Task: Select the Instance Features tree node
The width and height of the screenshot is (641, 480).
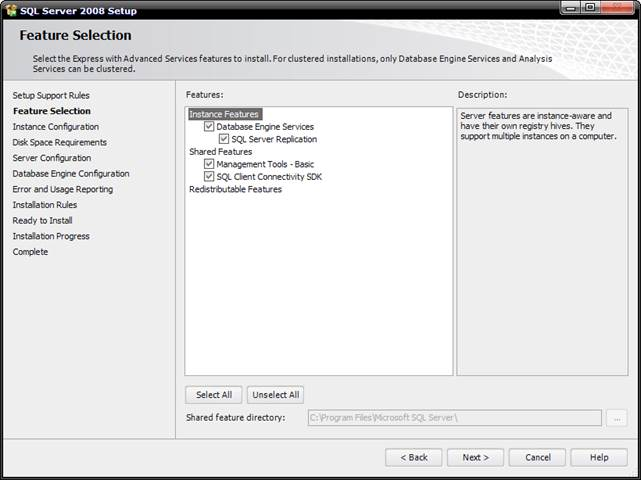Action: click(x=224, y=114)
